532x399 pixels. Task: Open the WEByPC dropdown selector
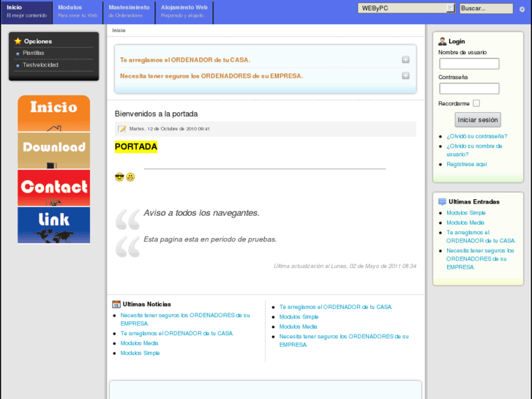[406, 8]
